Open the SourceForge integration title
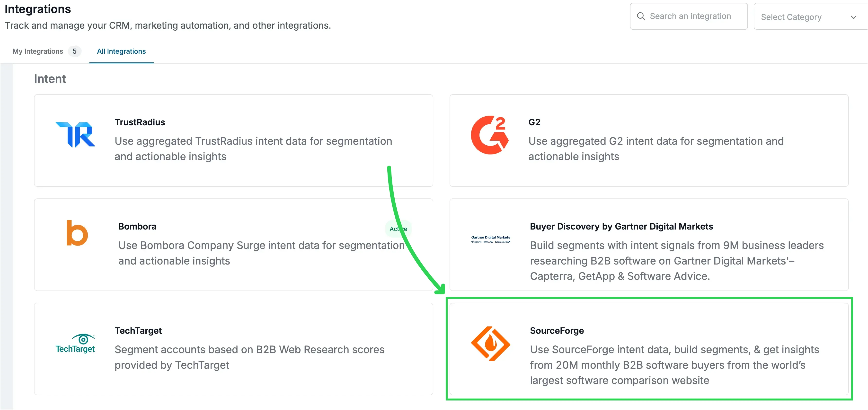 [557, 331]
